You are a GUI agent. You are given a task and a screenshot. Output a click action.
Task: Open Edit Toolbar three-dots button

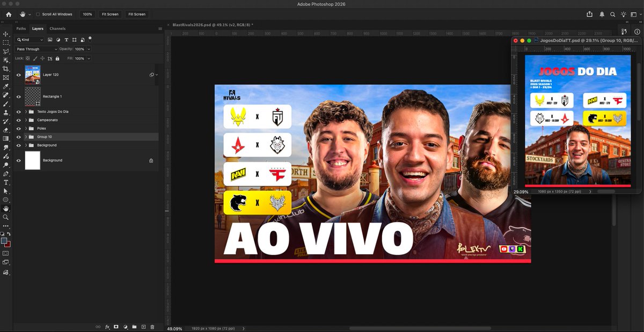pyautogui.click(x=6, y=226)
